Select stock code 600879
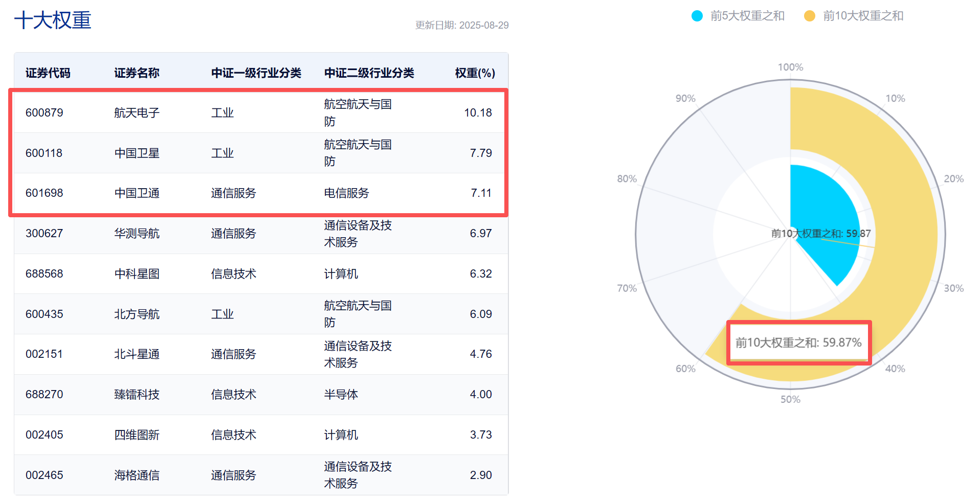 click(44, 112)
